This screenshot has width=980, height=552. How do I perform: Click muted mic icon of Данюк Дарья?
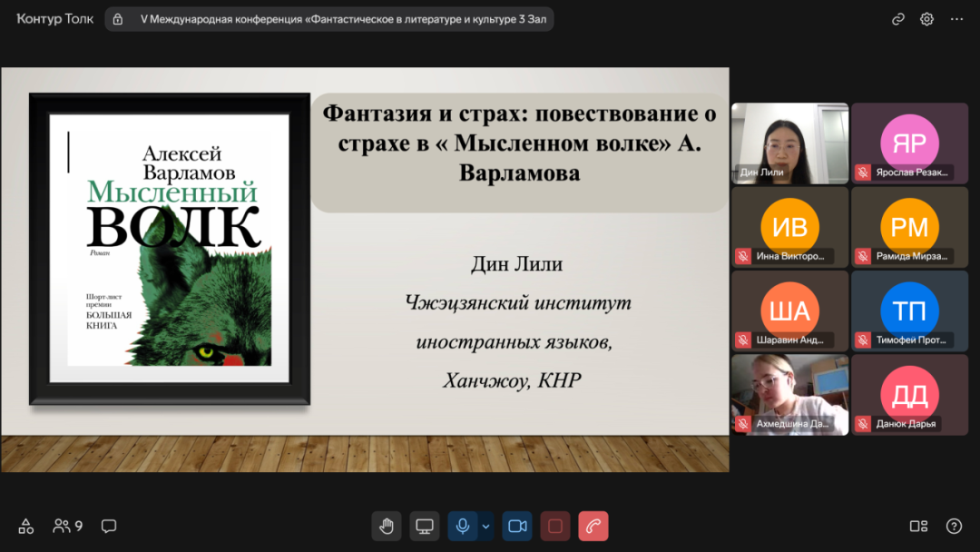coord(863,424)
